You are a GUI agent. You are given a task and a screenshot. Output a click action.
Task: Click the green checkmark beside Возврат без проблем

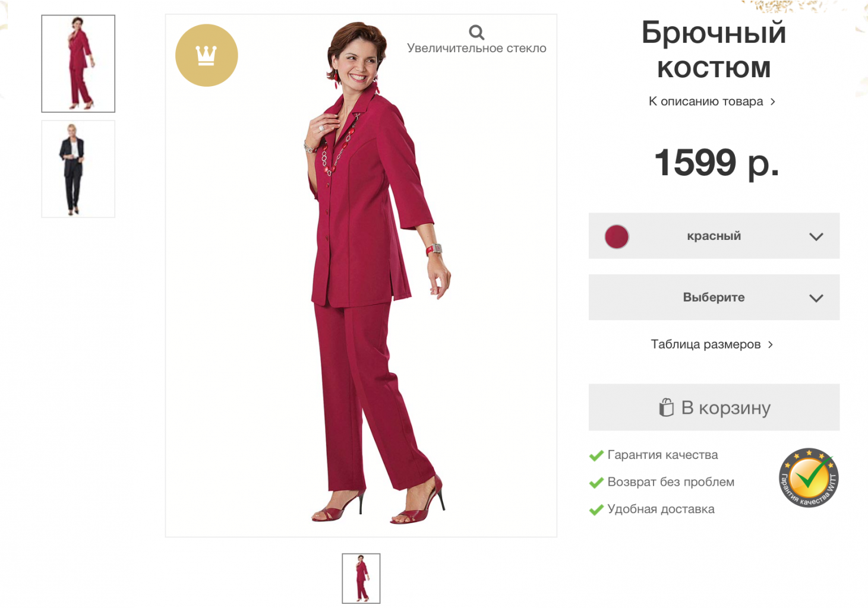[x=596, y=483]
